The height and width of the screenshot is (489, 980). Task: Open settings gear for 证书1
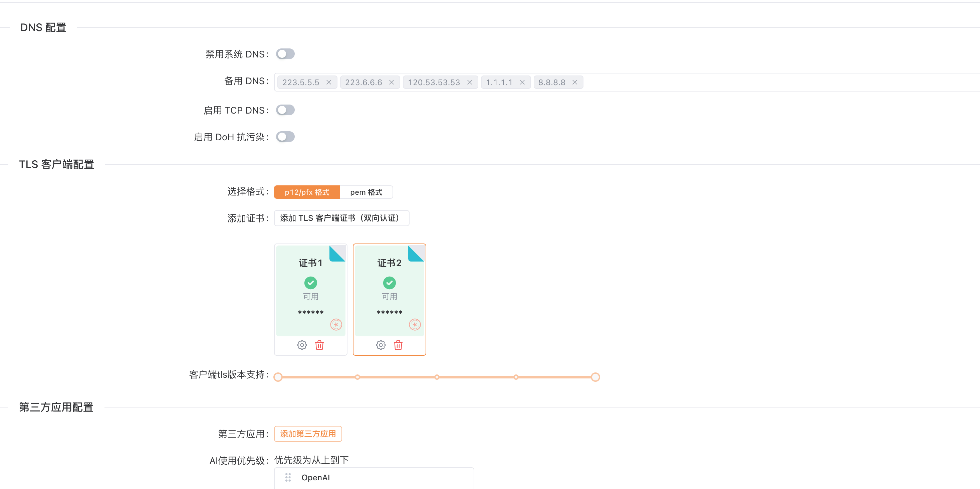point(302,345)
